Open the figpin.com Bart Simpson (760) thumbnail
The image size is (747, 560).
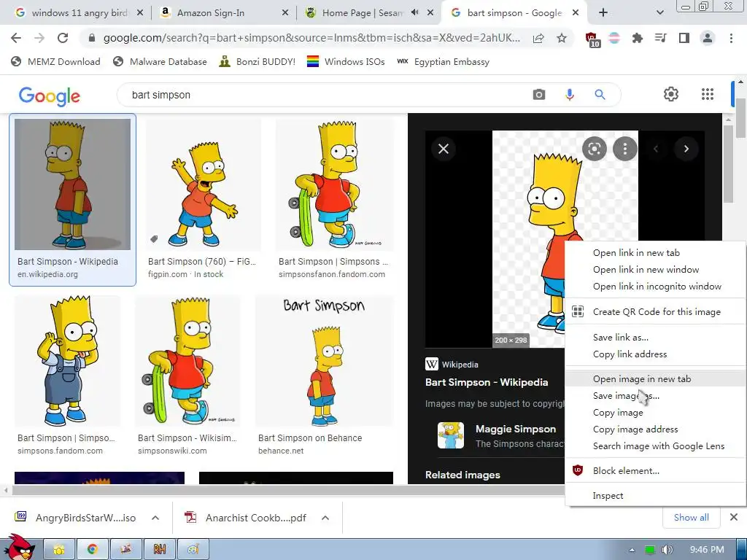pyautogui.click(x=203, y=184)
